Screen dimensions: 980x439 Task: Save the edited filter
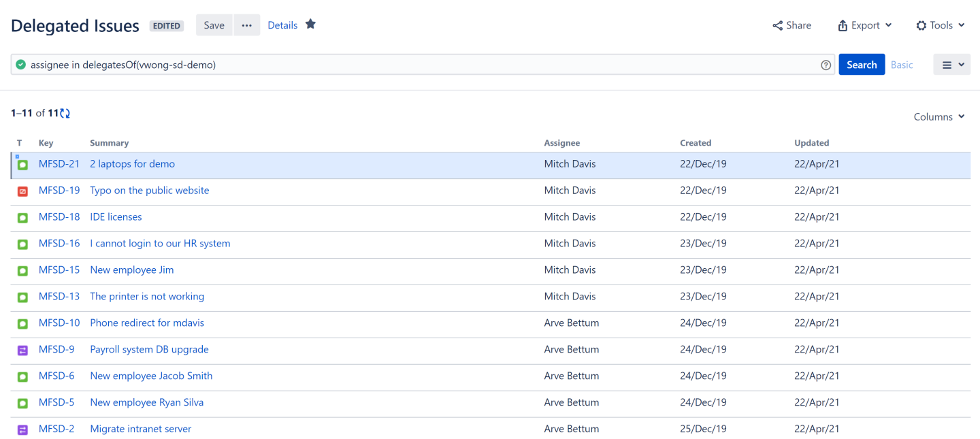coord(214,25)
